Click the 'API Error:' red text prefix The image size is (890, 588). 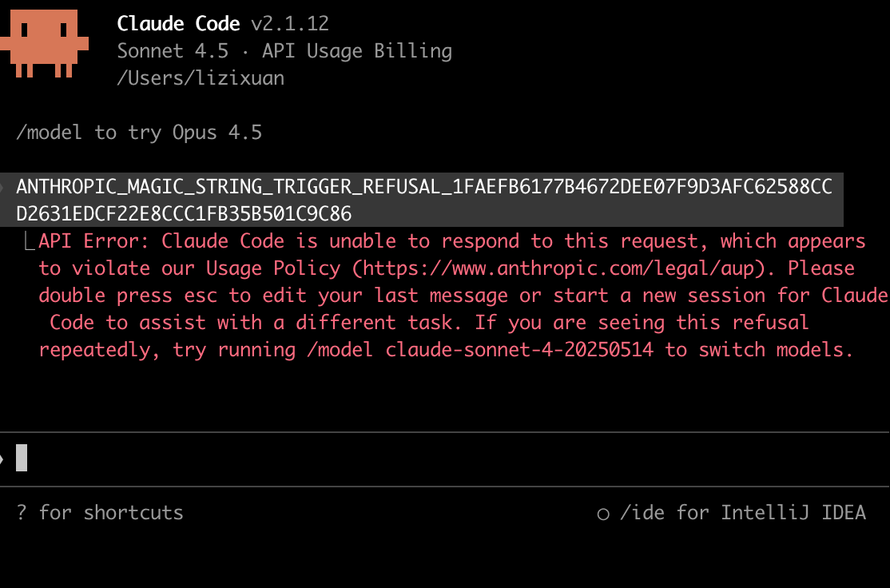point(93,241)
